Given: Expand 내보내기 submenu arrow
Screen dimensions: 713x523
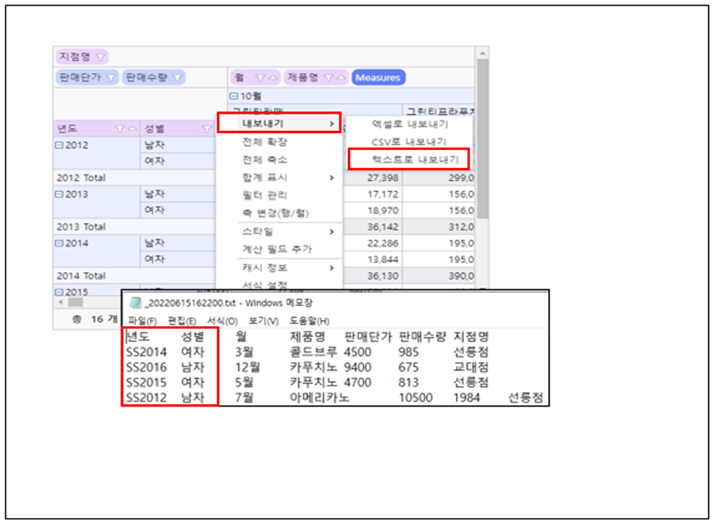Looking at the screenshot, I should click(331, 124).
